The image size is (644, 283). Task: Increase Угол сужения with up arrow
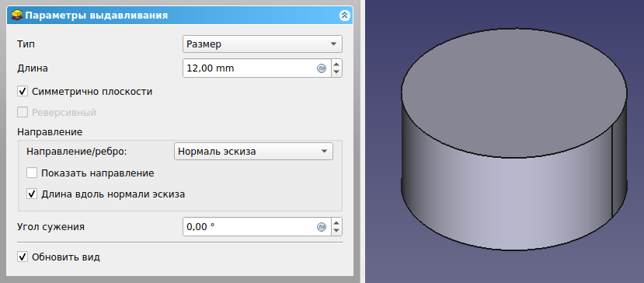click(x=336, y=222)
